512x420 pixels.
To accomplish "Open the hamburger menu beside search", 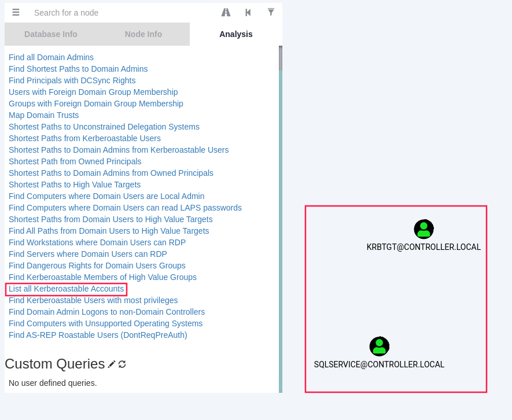I will (16, 12).
